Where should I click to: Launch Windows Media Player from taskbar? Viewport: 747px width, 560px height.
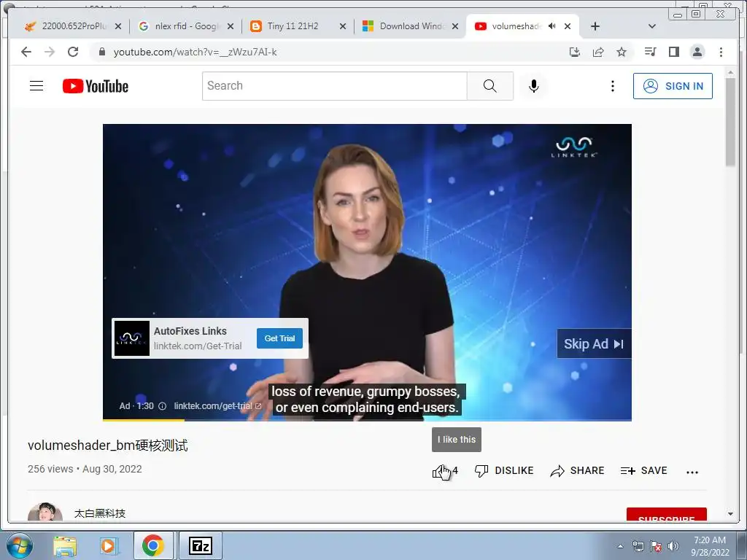coord(108,545)
